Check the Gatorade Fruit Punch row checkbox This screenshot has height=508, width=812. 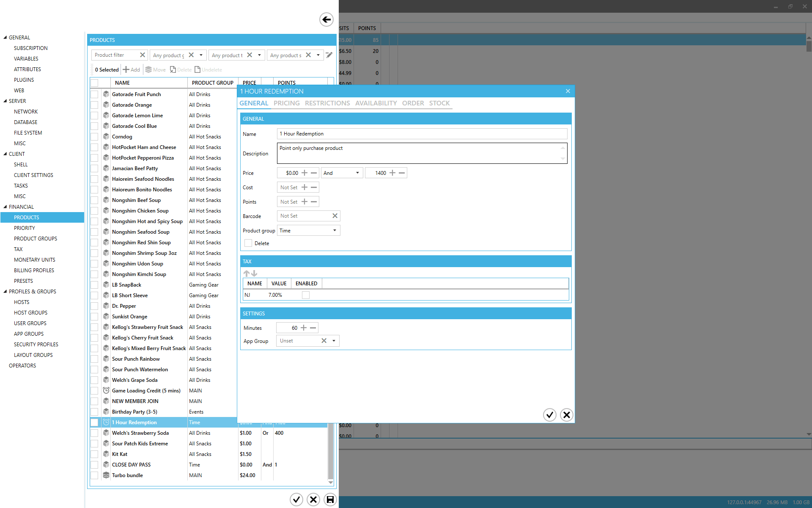(95, 94)
